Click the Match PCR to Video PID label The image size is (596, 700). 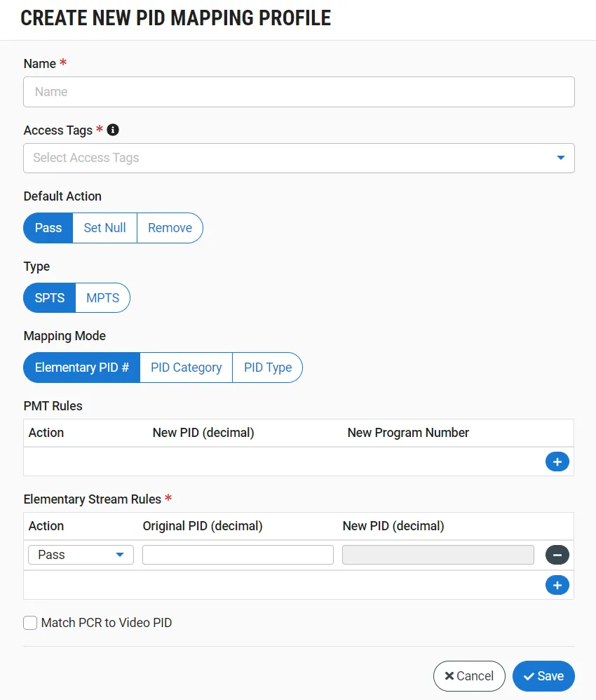[107, 623]
